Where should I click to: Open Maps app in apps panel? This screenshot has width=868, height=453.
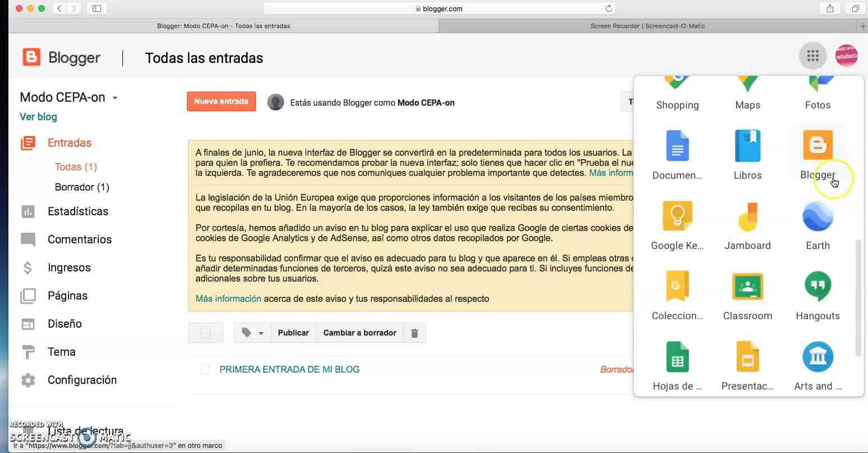[747, 94]
